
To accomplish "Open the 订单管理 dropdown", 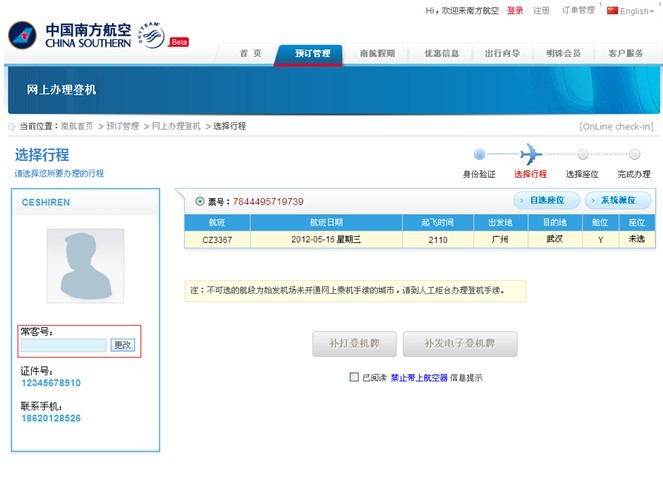I will (580, 11).
